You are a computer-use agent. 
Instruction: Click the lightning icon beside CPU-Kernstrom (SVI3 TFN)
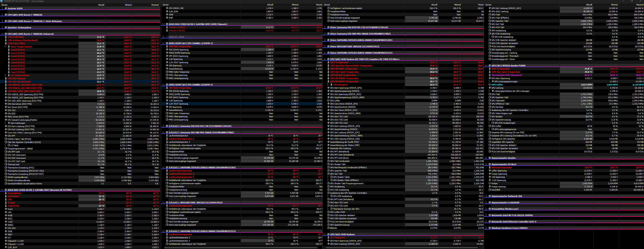[6, 104]
